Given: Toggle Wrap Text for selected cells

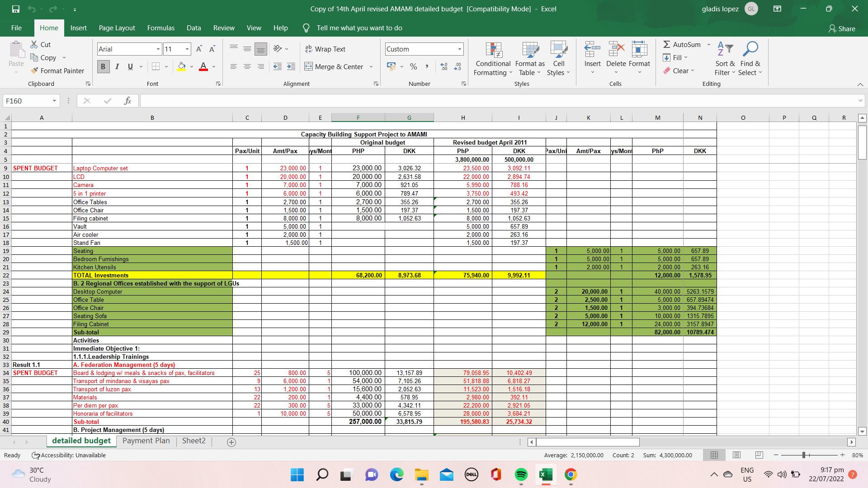Looking at the screenshot, I should [x=325, y=49].
